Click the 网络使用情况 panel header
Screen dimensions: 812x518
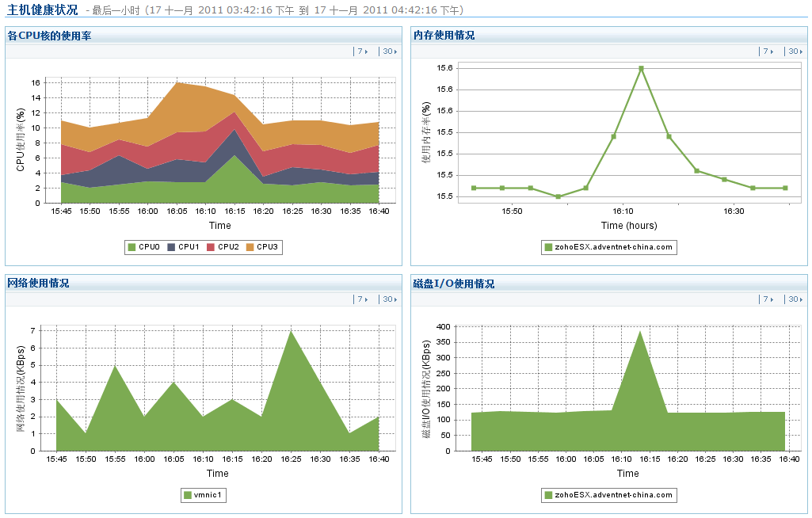38,283
